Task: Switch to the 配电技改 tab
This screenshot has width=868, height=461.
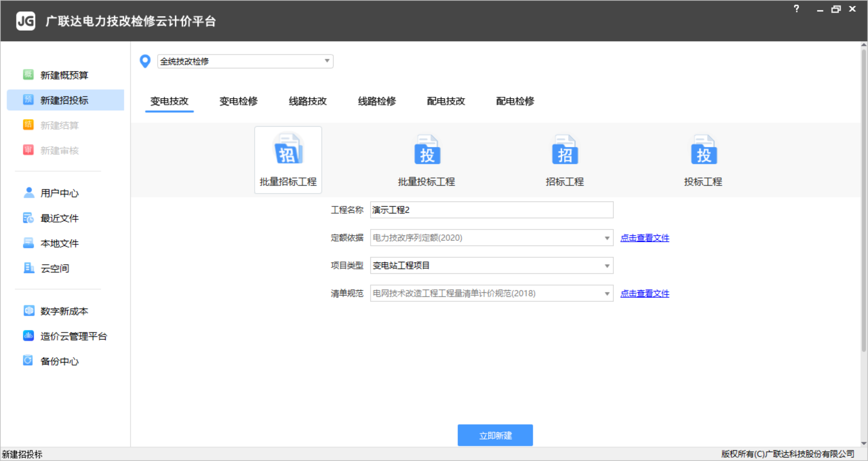Action: [446, 101]
